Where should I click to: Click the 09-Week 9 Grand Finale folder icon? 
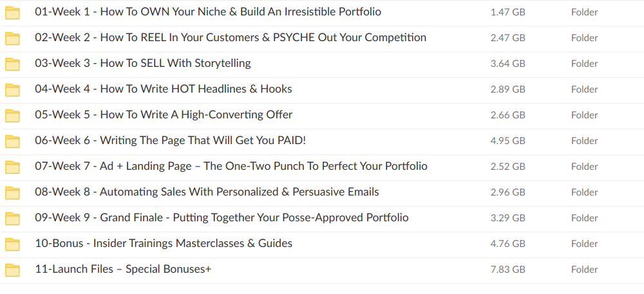(12, 218)
